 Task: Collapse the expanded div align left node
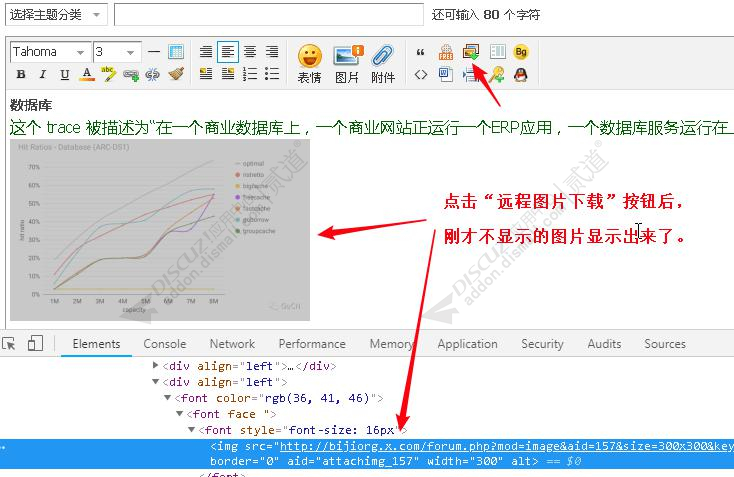[155, 382]
